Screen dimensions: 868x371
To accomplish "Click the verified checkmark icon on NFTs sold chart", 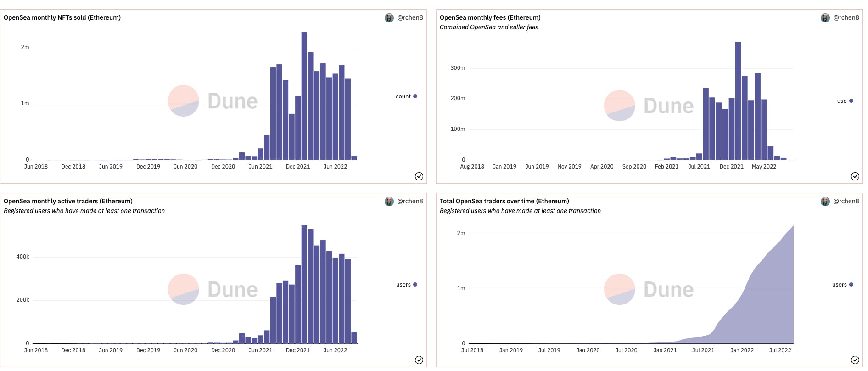I will pos(419,176).
